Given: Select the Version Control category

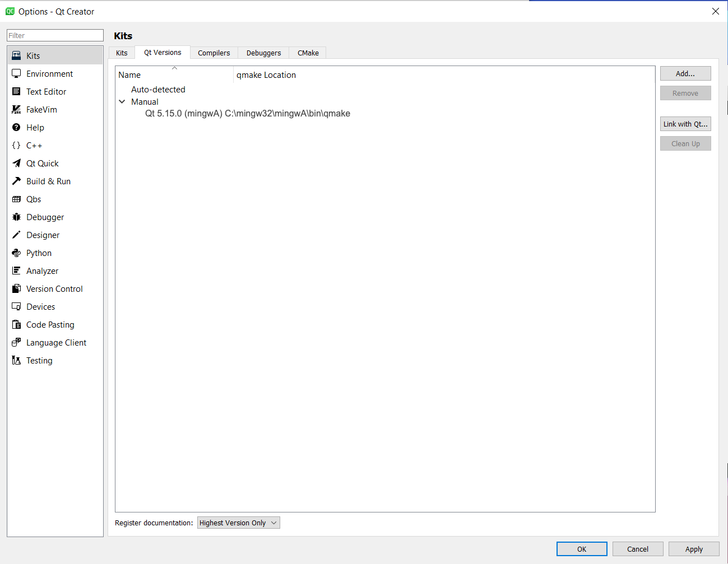Looking at the screenshot, I should (x=54, y=288).
